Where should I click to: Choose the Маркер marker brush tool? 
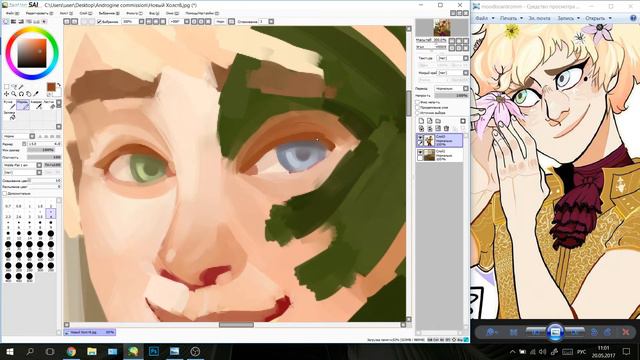click(23, 105)
